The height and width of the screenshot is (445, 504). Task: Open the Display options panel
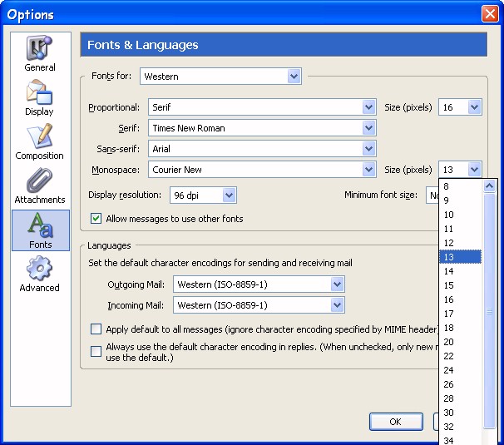(x=40, y=98)
